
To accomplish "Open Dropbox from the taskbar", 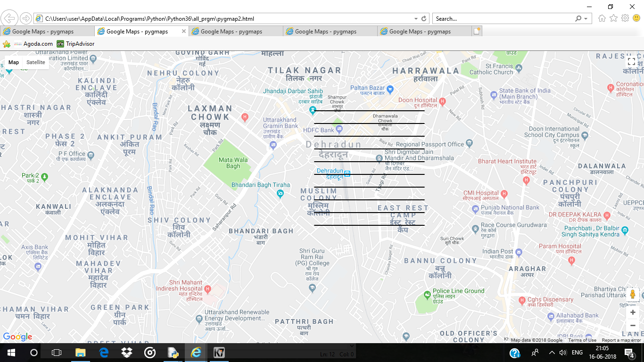I will 127,353.
